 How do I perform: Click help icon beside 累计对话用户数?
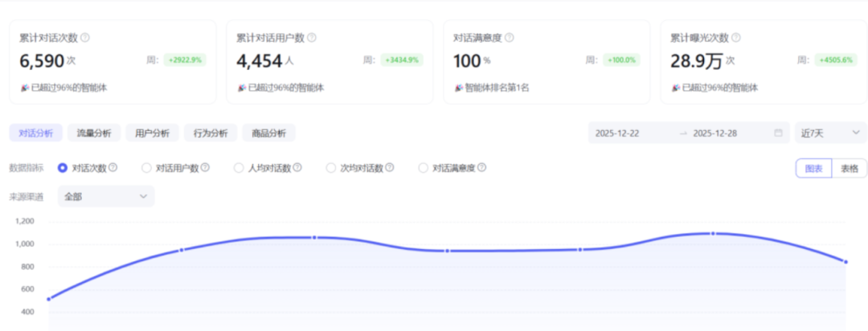[312, 38]
